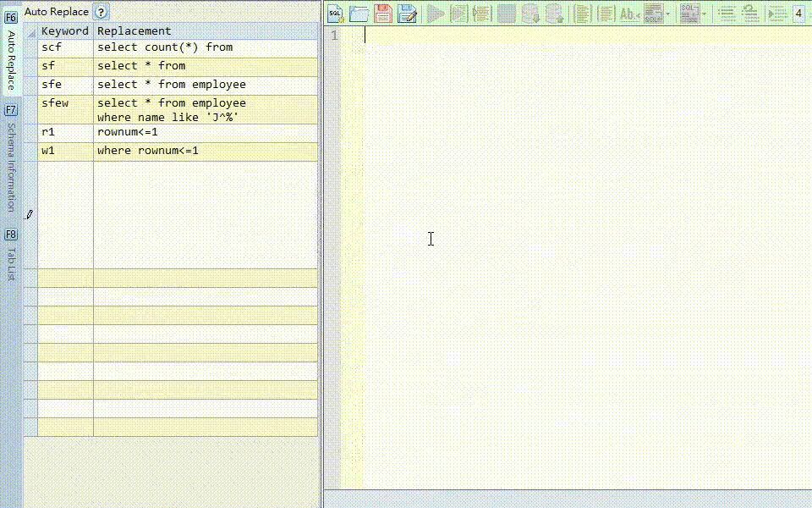The width and height of the screenshot is (812, 508).
Task: Run SQL with play button
Action: point(436,14)
